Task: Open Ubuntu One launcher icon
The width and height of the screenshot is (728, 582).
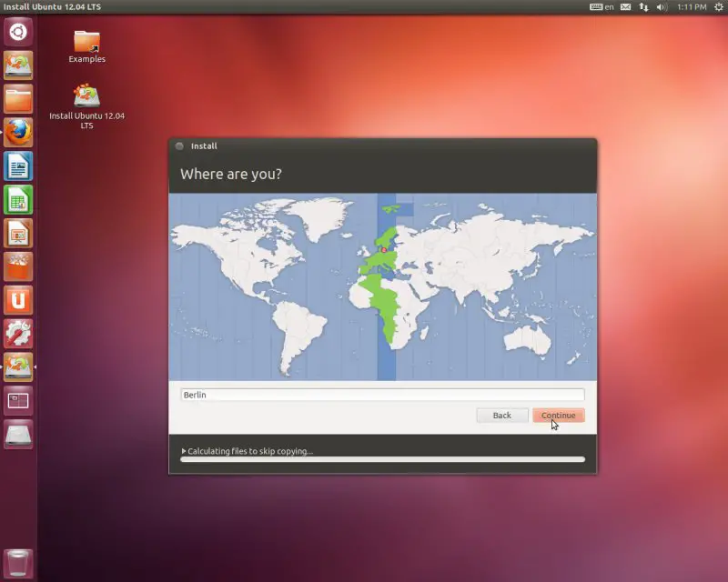Action: (18, 300)
